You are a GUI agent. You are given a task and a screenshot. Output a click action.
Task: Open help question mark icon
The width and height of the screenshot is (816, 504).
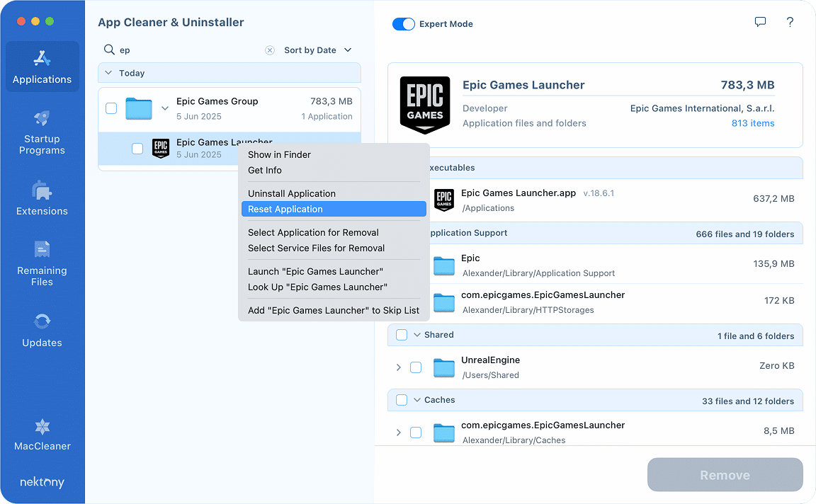(790, 22)
